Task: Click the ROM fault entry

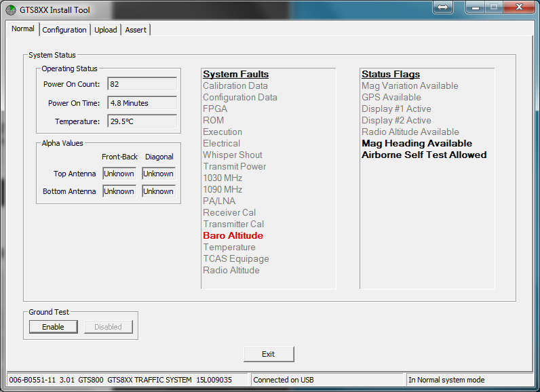Action: [214, 121]
